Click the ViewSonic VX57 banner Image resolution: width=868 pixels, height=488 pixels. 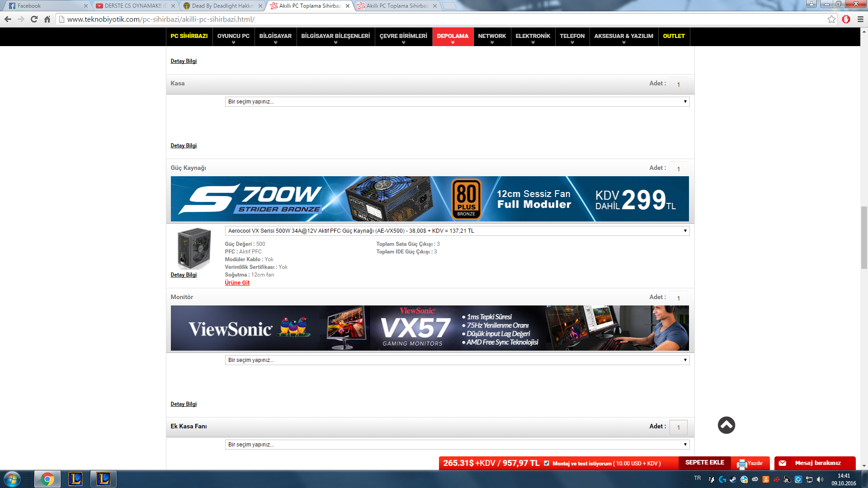tap(430, 328)
